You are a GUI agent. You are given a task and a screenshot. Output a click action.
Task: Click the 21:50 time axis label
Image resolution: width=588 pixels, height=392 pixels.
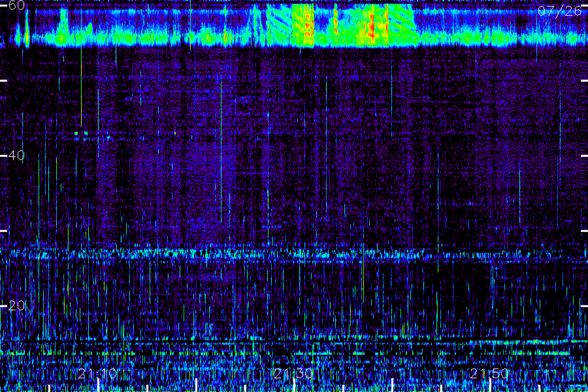pyautogui.click(x=490, y=374)
